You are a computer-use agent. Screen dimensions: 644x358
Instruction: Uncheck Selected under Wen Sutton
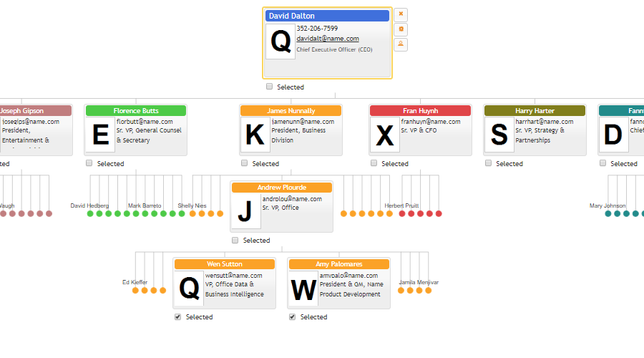pos(178,317)
